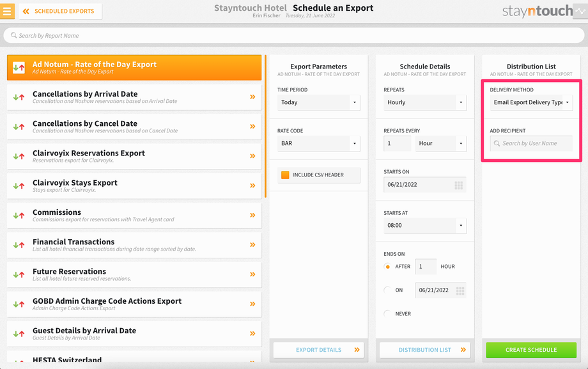588x369 pixels.
Task: Select Cancellations by Arrival Date export
Action: [134, 97]
